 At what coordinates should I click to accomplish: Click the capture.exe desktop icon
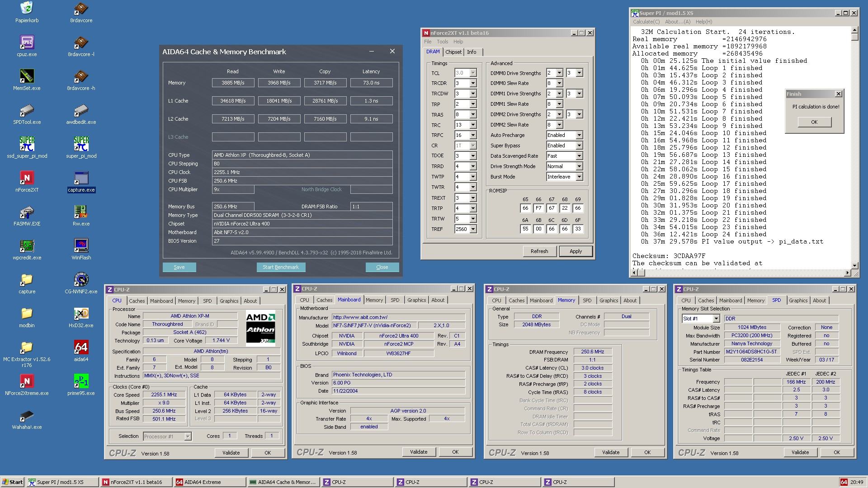click(x=81, y=182)
